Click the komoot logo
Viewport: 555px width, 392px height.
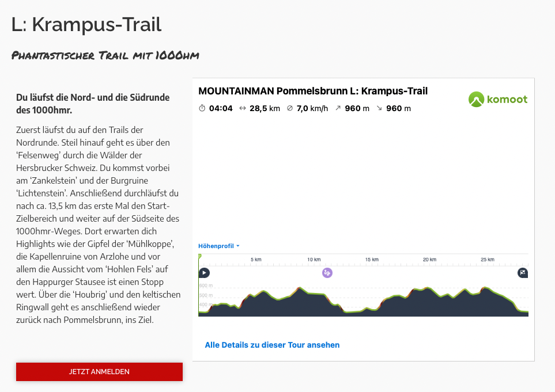pos(498,100)
